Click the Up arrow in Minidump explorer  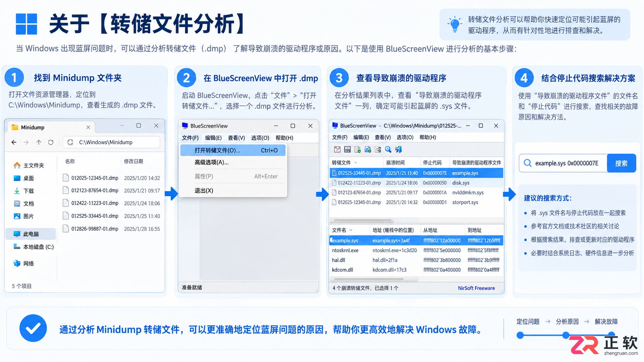point(39,142)
